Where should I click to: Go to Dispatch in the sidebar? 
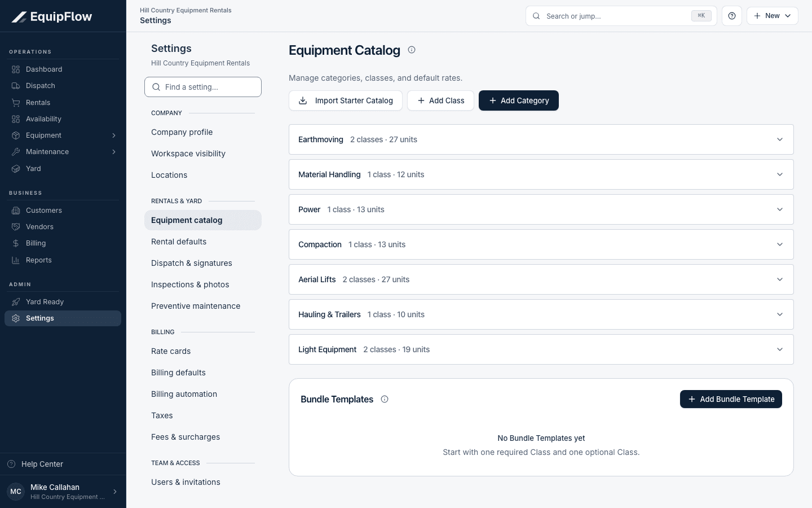click(63, 86)
